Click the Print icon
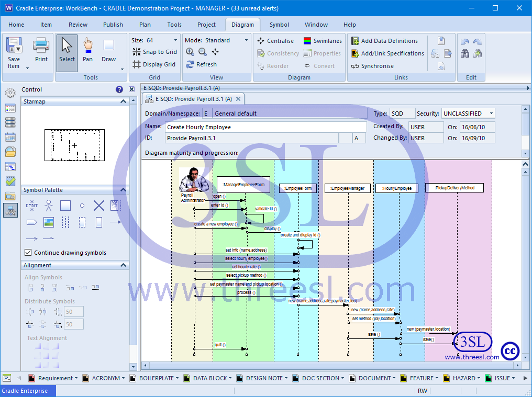Screen dimensions: 532x397 41,45
